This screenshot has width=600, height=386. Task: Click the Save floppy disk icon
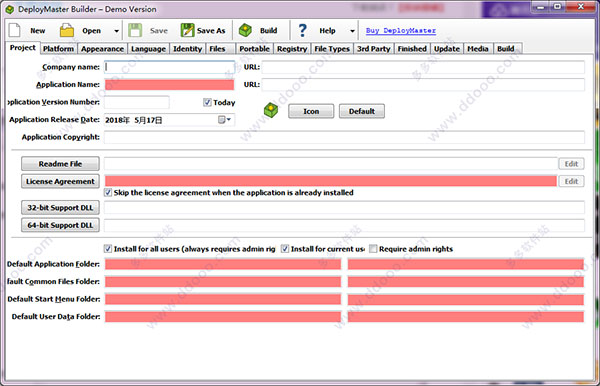[x=135, y=30]
